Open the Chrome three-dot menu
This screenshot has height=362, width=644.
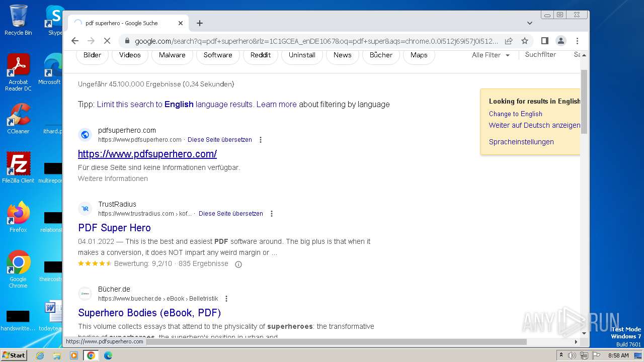(x=577, y=41)
